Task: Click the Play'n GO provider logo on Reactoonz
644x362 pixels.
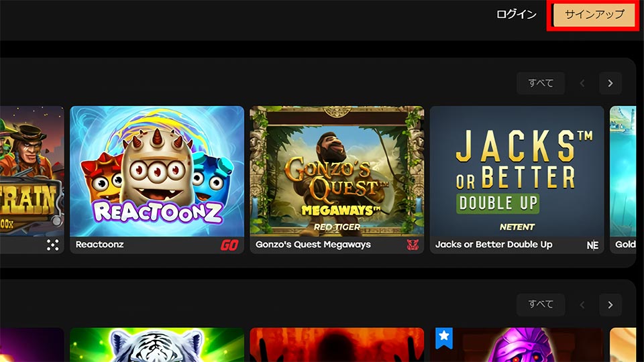Action: click(x=229, y=245)
